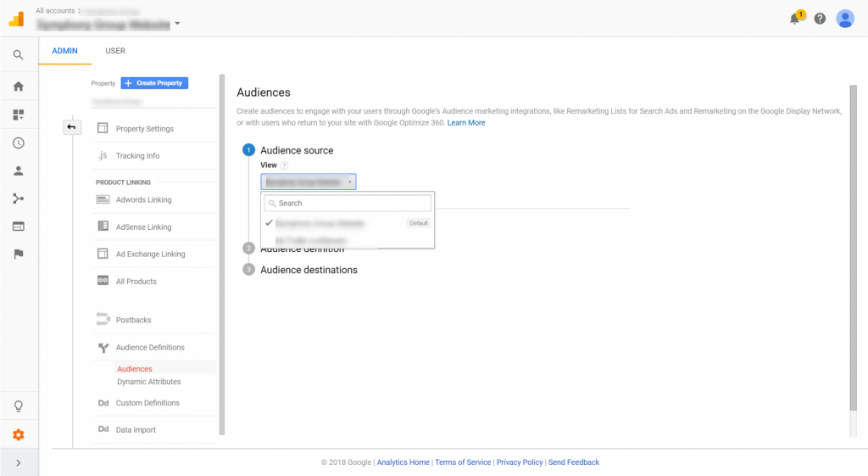Open the Home icon in sidebar
The width and height of the screenshot is (868, 476).
18,86
